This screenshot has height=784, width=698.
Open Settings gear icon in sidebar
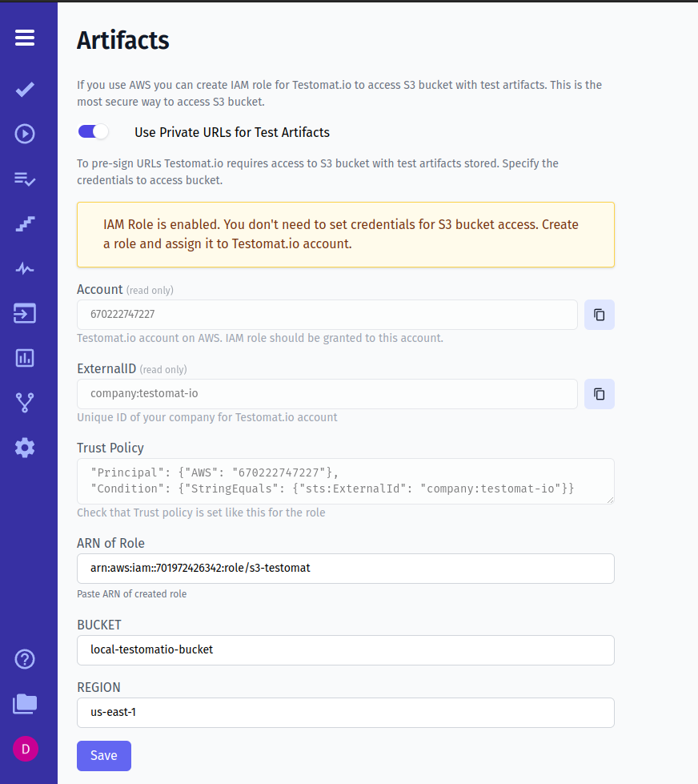point(25,448)
